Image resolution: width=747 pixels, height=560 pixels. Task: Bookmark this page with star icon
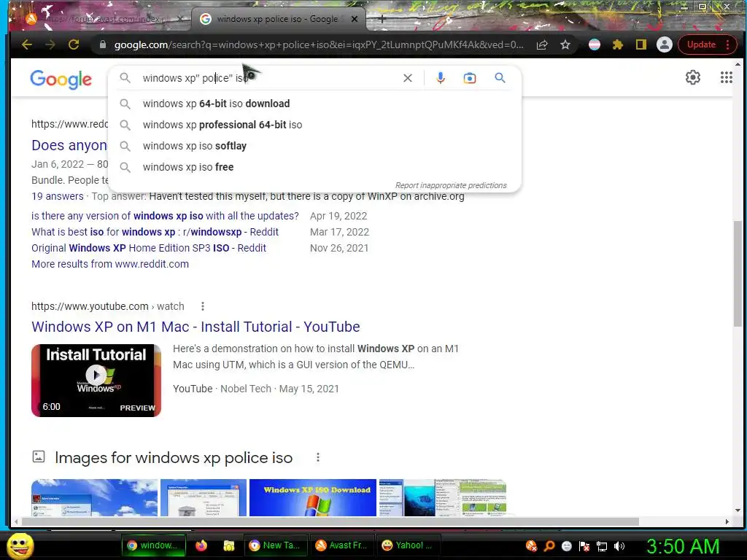[x=565, y=44]
